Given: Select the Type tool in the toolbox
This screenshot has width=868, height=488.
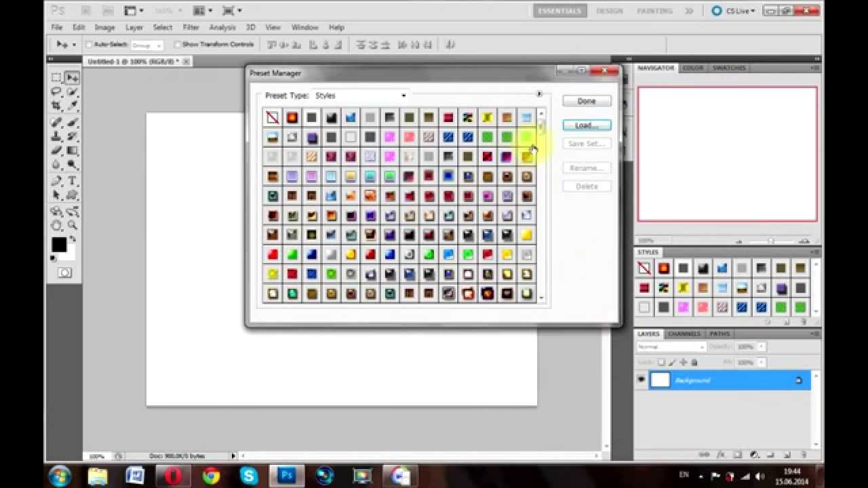Looking at the screenshot, I should 72,181.
